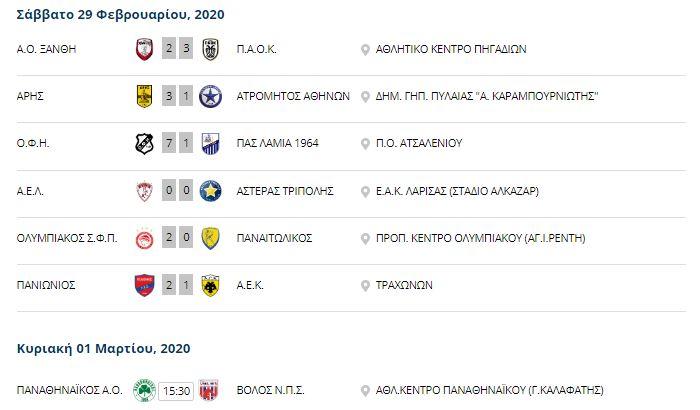This screenshot has height=410, width=700.
Task: Click the location pin for ΤΡΑΧΩΝΩΝ
Action: (365, 286)
